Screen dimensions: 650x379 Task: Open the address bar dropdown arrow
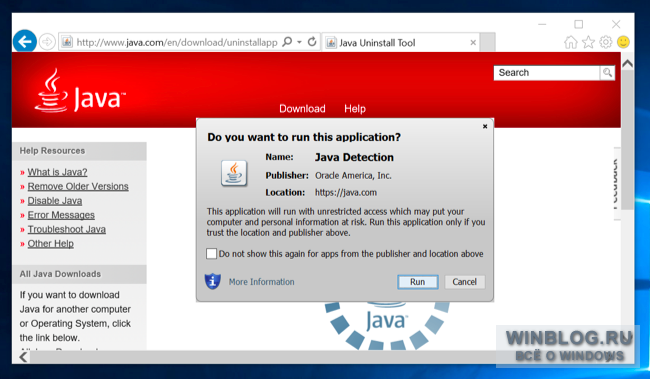[x=299, y=42]
